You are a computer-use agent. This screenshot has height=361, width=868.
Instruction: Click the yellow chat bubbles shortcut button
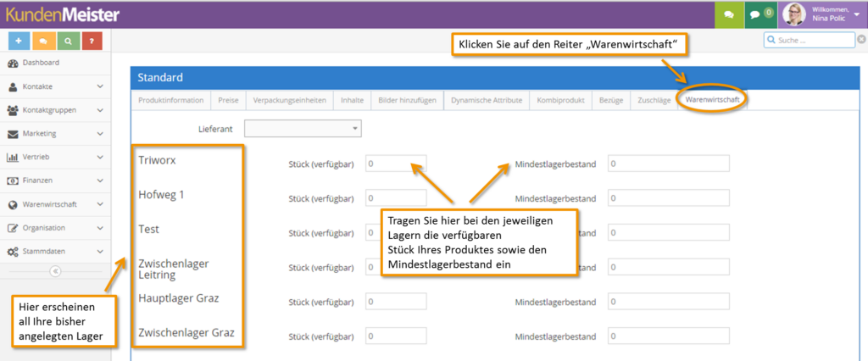click(43, 41)
